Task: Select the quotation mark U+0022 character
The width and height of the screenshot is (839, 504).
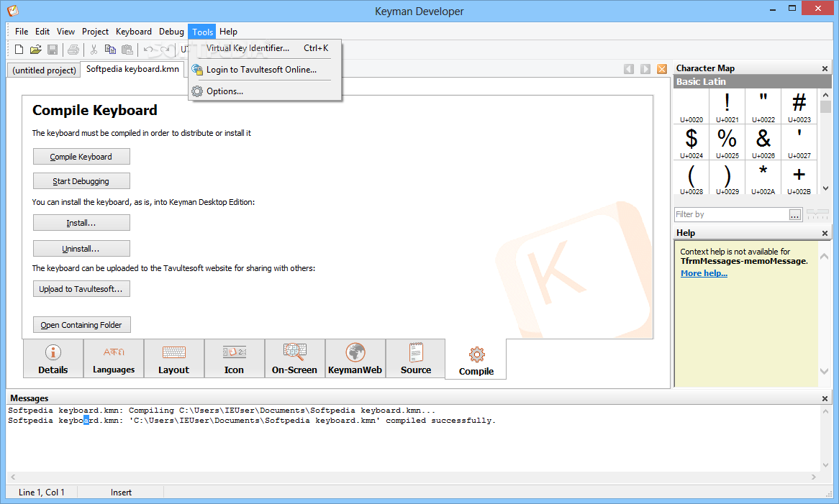Action: pos(763,106)
